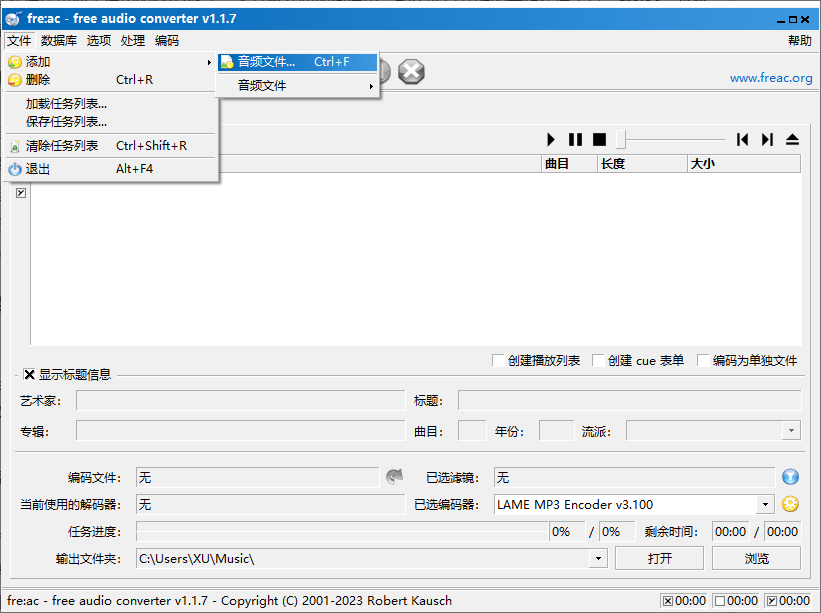Click the stop encoding X toolbar icon
Image resolution: width=821 pixels, height=613 pixels.
point(411,72)
